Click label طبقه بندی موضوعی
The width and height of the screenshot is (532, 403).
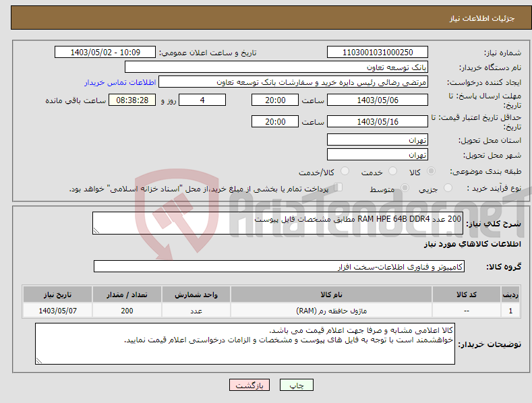click(x=485, y=171)
